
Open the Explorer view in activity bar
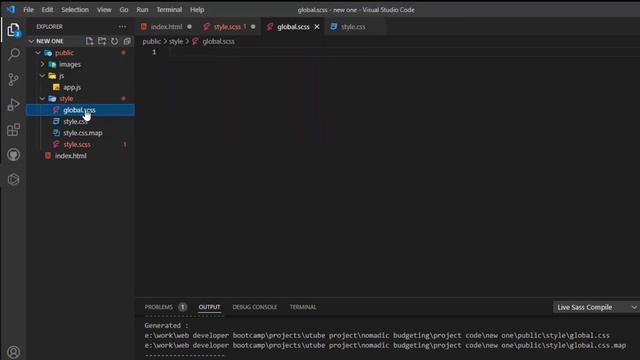pos(13,30)
